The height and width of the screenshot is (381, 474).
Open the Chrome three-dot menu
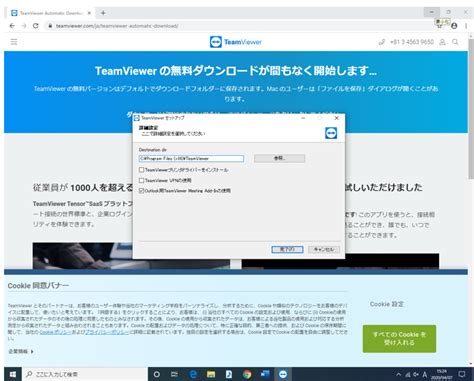tap(466, 26)
